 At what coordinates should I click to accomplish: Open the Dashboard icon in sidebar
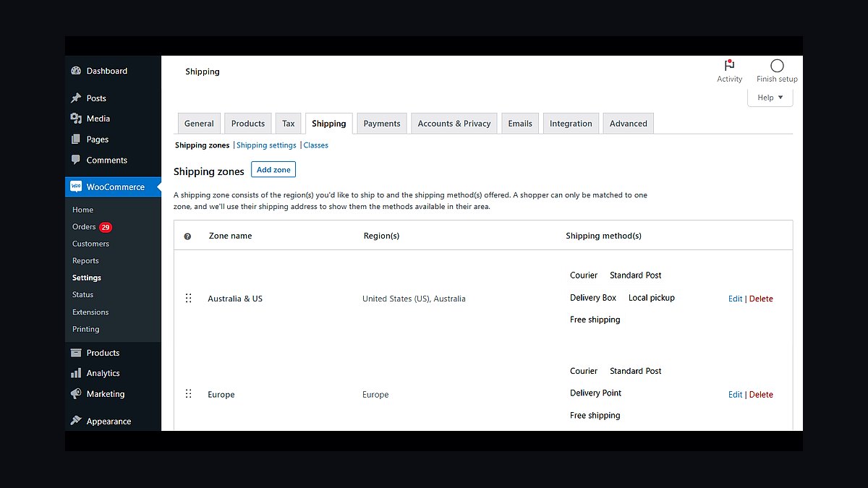point(76,71)
